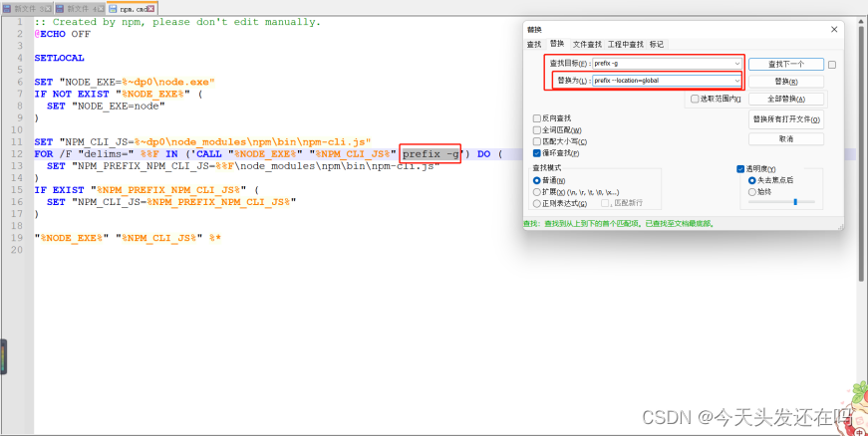This screenshot has width=868, height=436.
Task: Expand the 查找目标 history dropdown arrow
Action: pyautogui.click(x=736, y=64)
